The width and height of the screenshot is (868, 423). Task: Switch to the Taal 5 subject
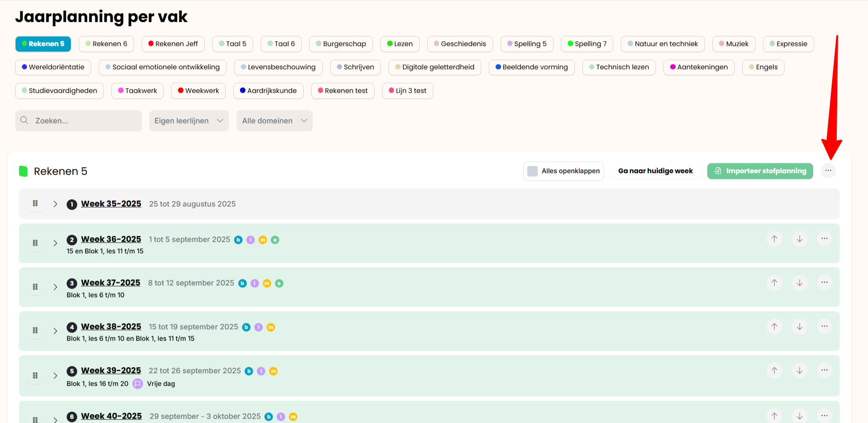tap(232, 44)
